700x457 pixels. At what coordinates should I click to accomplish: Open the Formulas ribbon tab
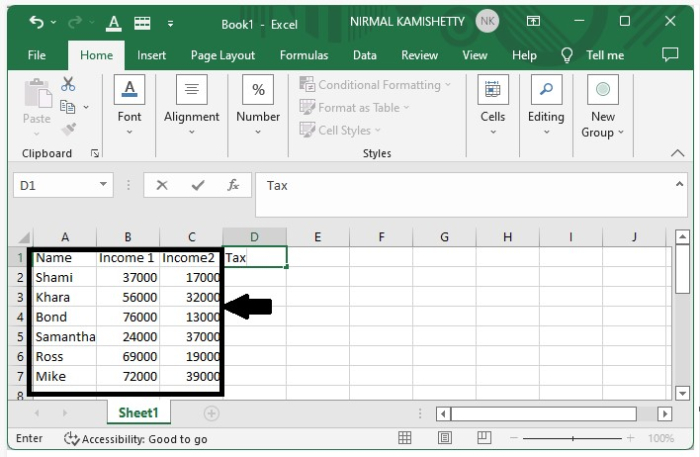pyautogui.click(x=303, y=55)
